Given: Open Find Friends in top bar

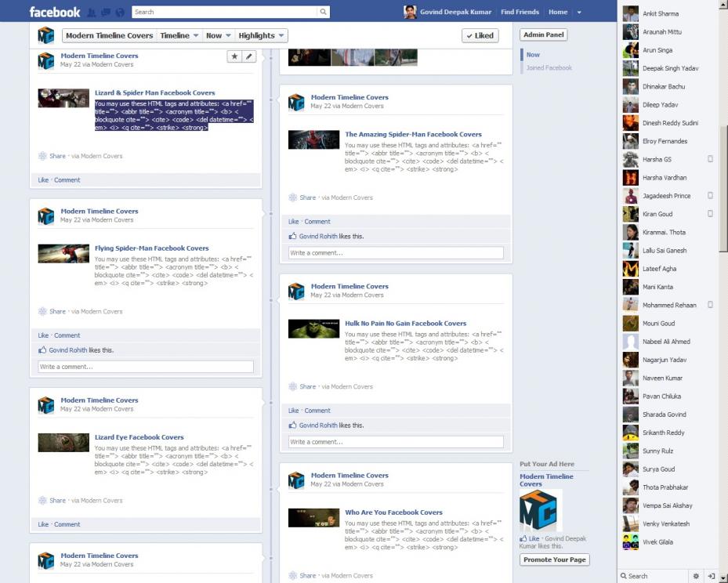Looking at the screenshot, I should pos(520,12).
